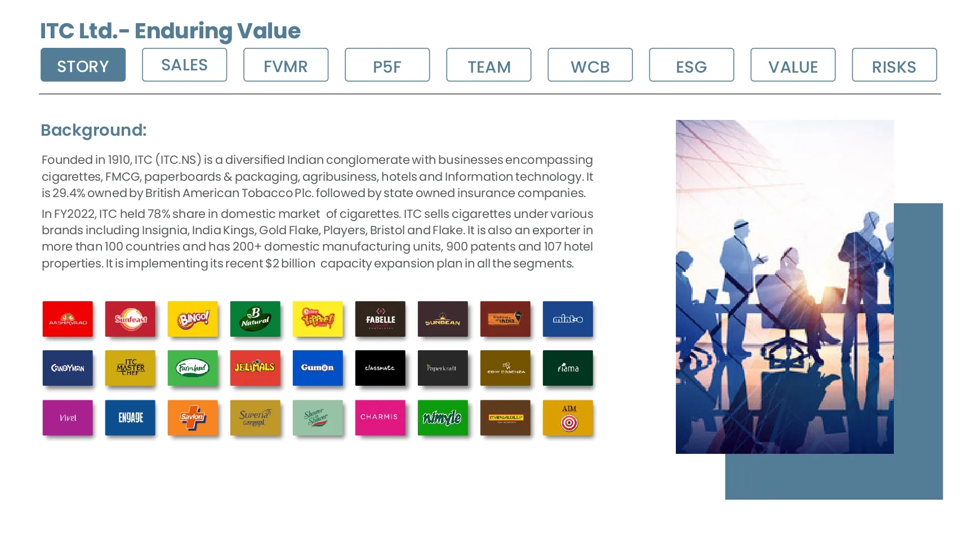Select the AIM matches brand icon
The width and height of the screenshot is (980, 549).
coord(568,418)
